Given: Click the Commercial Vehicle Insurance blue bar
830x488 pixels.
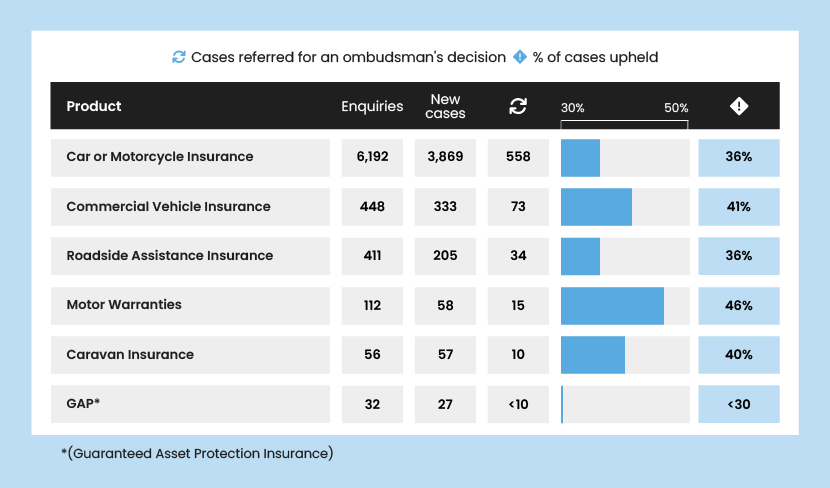Looking at the screenshot, I should [596, 207].
